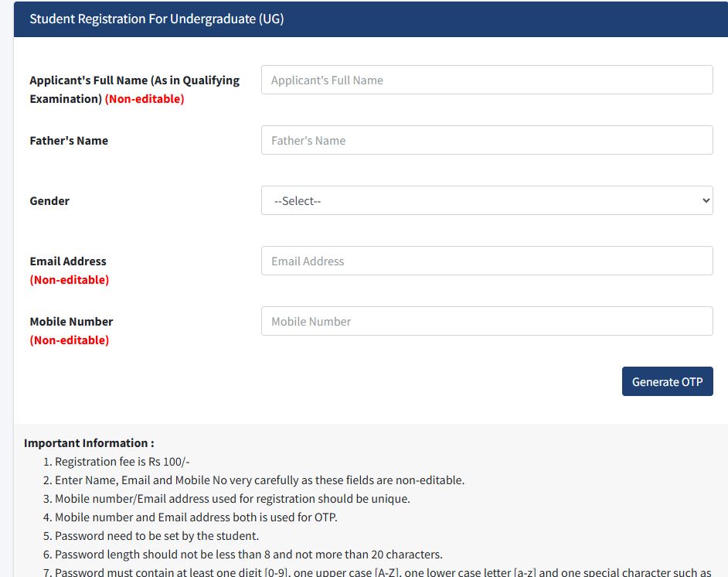Click the 'should be unique' note line
Image resolution: width=728 pixels, height=577 pixels.
233,499
